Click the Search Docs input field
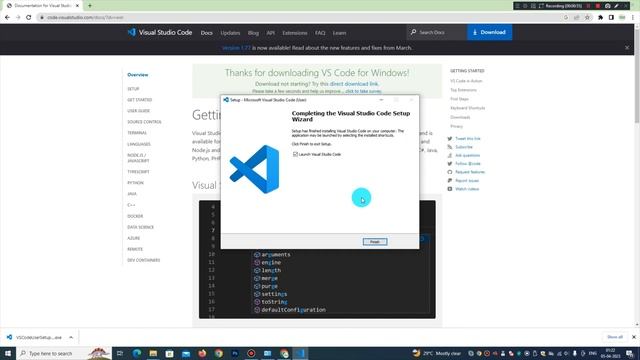 (437, 32)
